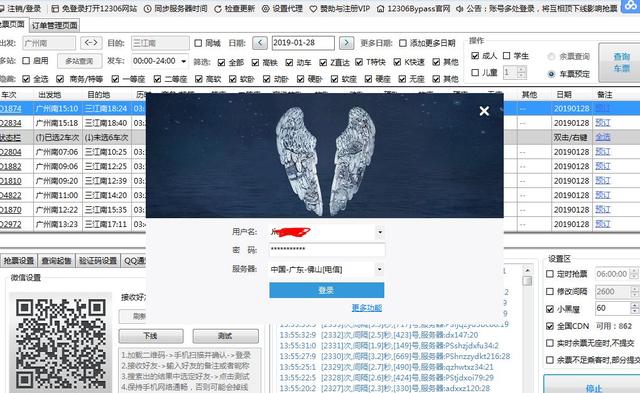Toggle K快速 train type filter
640x393 pixels.
pos(398,62)
